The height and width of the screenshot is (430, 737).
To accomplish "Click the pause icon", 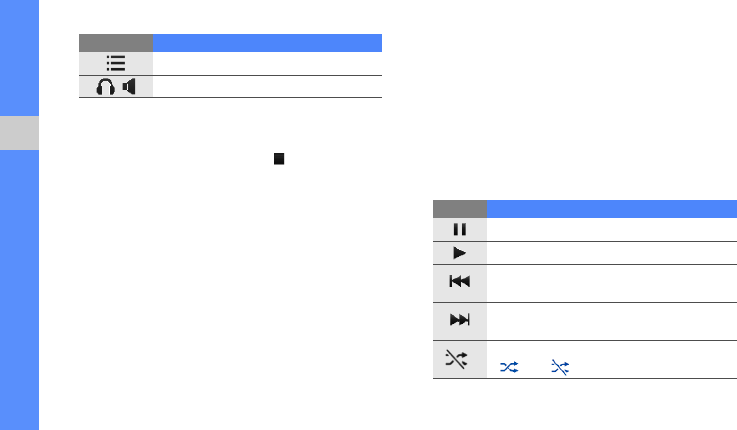I will (x=460, y=229).
